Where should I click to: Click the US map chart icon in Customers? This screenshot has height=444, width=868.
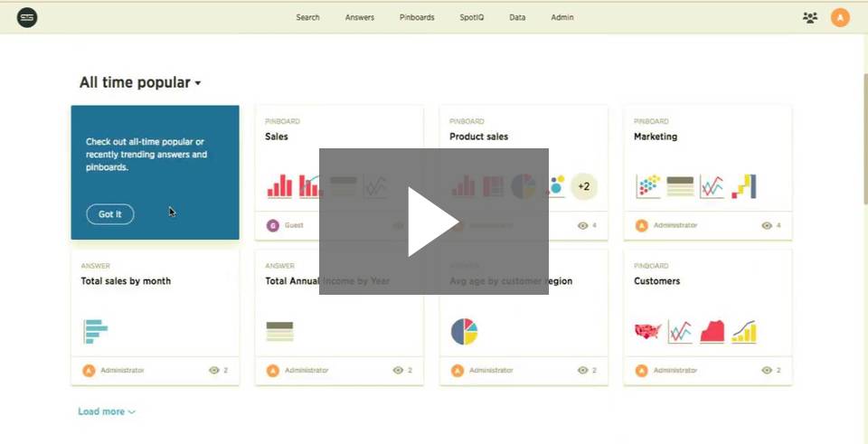coord(648,332)
